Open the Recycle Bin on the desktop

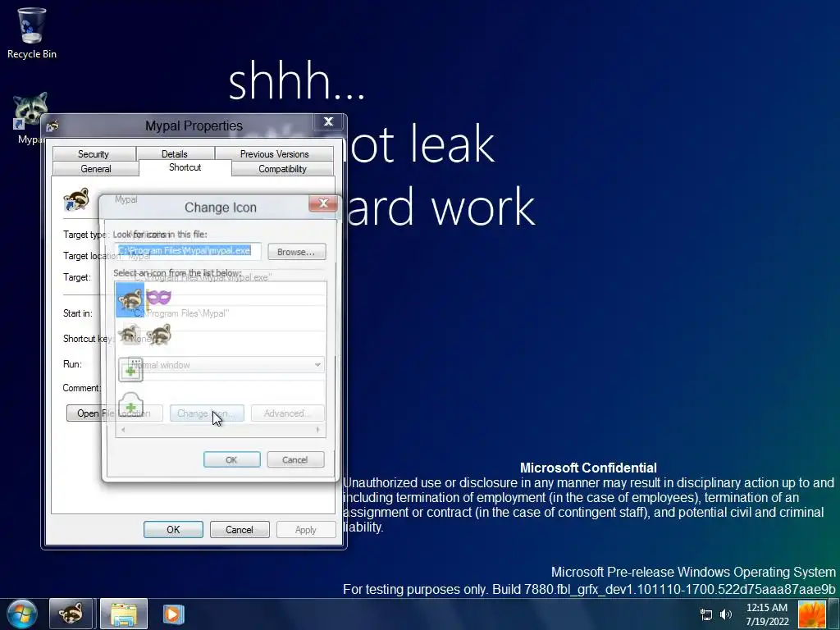[32, 33]
